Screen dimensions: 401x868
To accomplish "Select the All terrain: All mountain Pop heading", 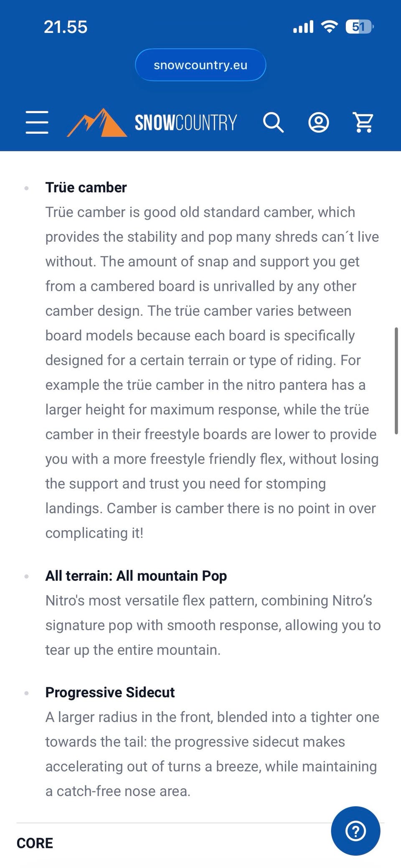I will point(136,576).
